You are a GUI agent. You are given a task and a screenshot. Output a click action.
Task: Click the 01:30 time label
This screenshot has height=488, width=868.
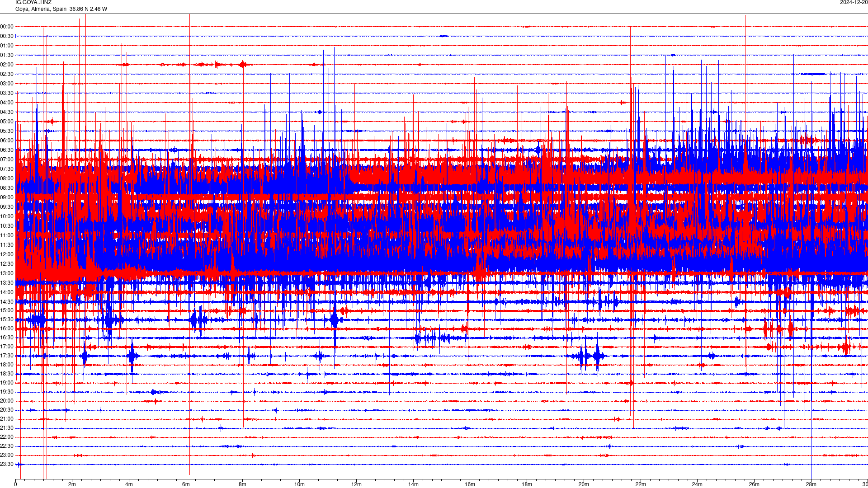[7, 55]
